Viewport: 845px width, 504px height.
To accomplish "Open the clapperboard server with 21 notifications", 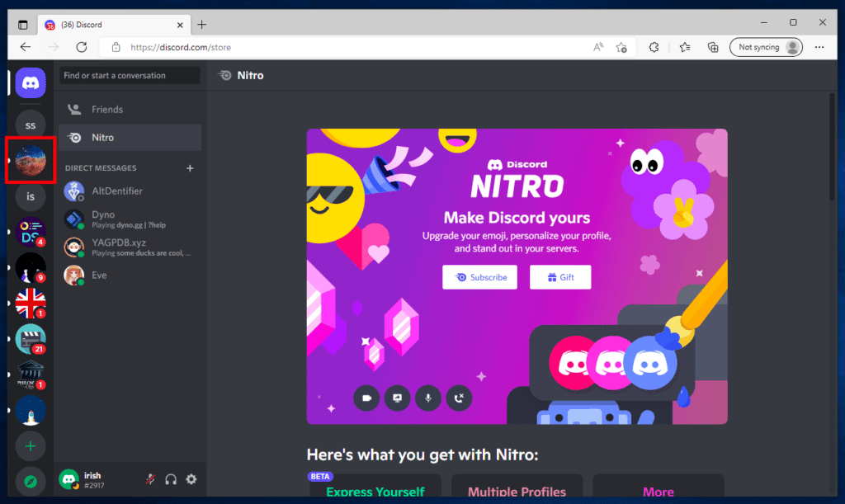I will 31,339.
